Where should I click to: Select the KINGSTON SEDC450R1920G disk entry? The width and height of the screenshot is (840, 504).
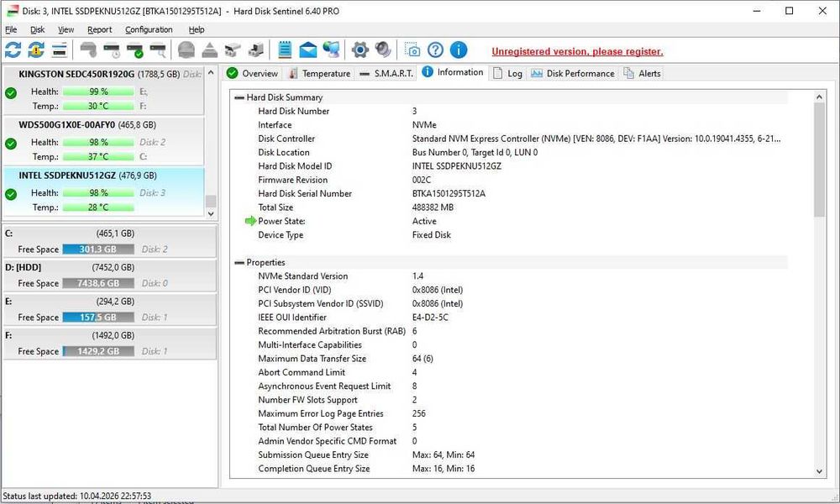pos(102,90)
